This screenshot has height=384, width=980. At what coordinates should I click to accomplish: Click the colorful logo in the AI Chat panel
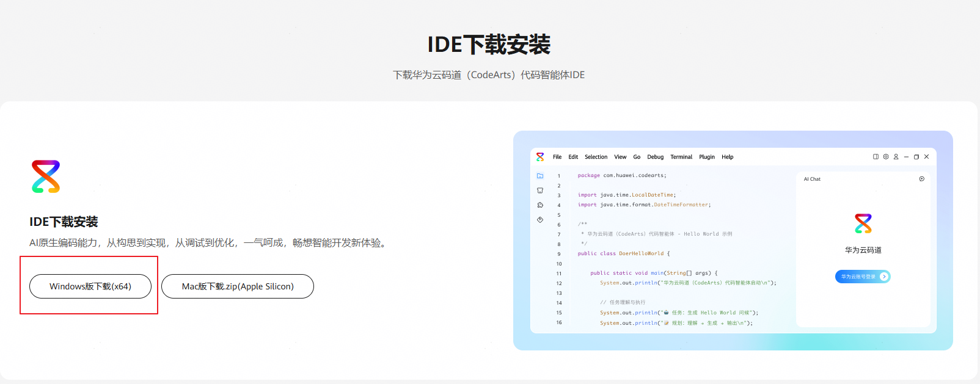[863, 223]
